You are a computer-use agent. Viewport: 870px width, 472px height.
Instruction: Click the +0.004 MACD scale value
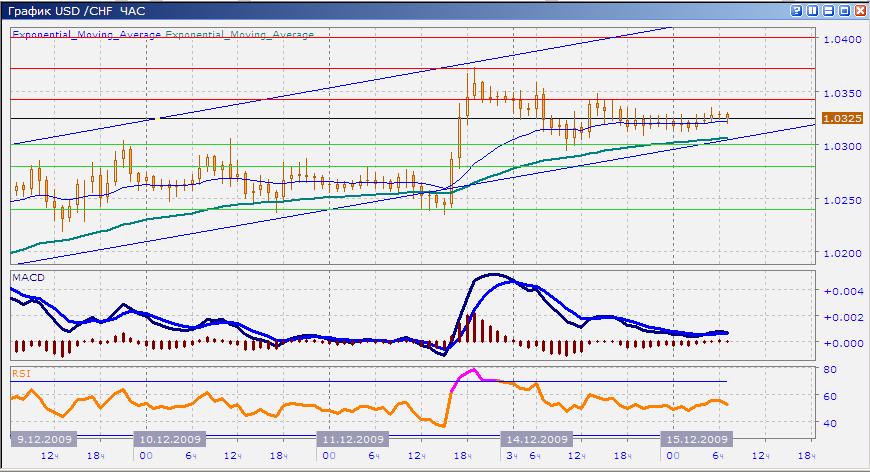point(844,291)
